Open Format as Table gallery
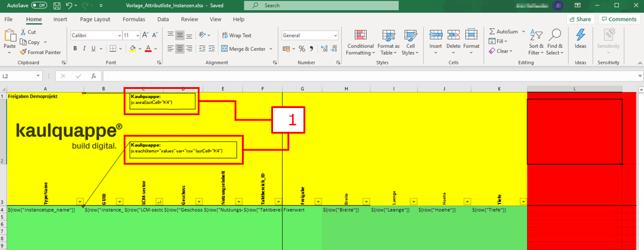This screenshot has height=250, width=644. tap(388, 42)
